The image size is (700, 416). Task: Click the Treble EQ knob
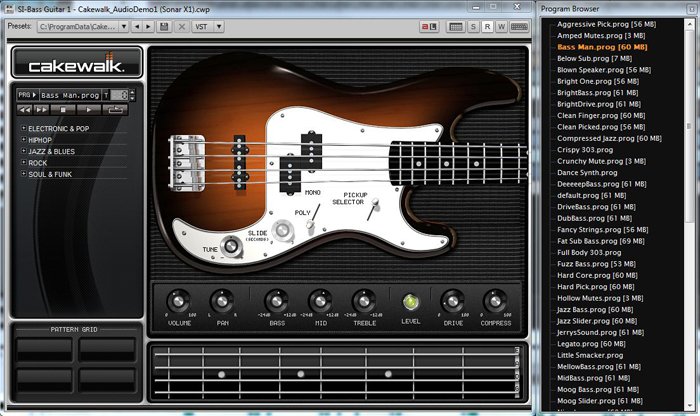(364, 301)
